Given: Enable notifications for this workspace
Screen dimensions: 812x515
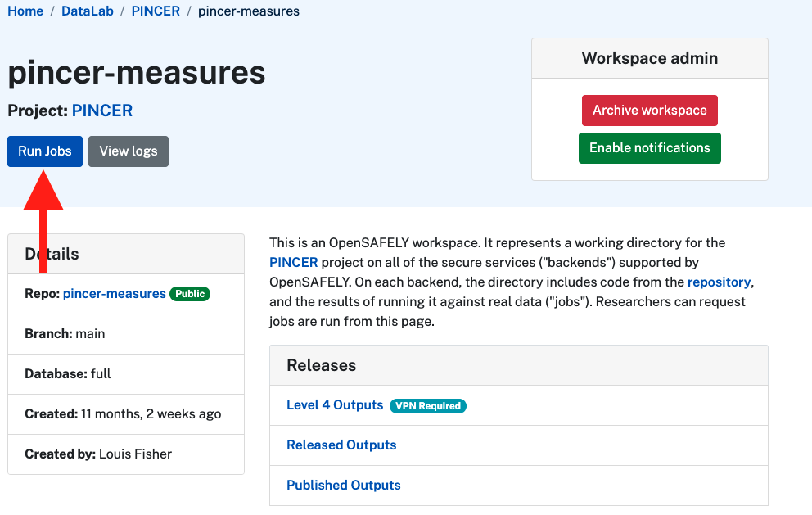Looking at the screenshot, I should click(x=649, y=147).
